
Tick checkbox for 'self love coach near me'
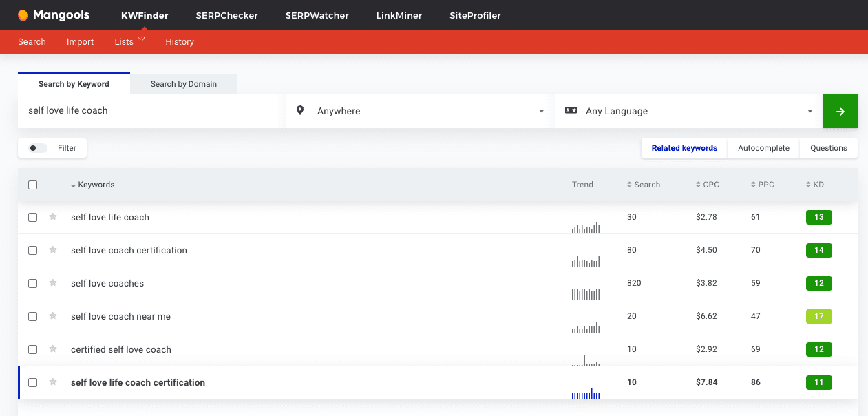tap(32, 316)
